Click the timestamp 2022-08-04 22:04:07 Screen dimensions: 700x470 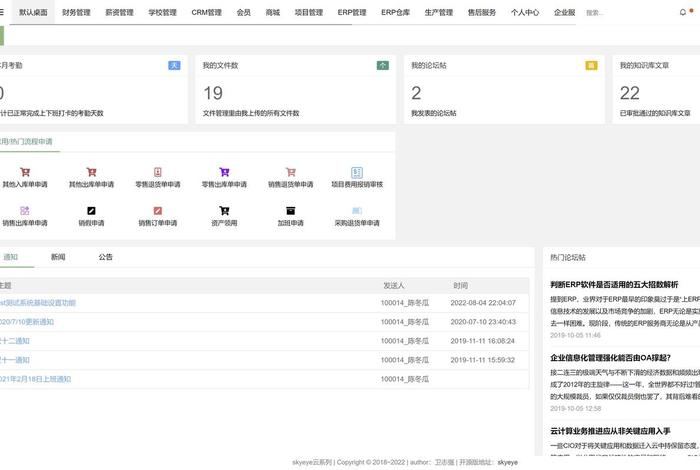(x=483, y=303)
